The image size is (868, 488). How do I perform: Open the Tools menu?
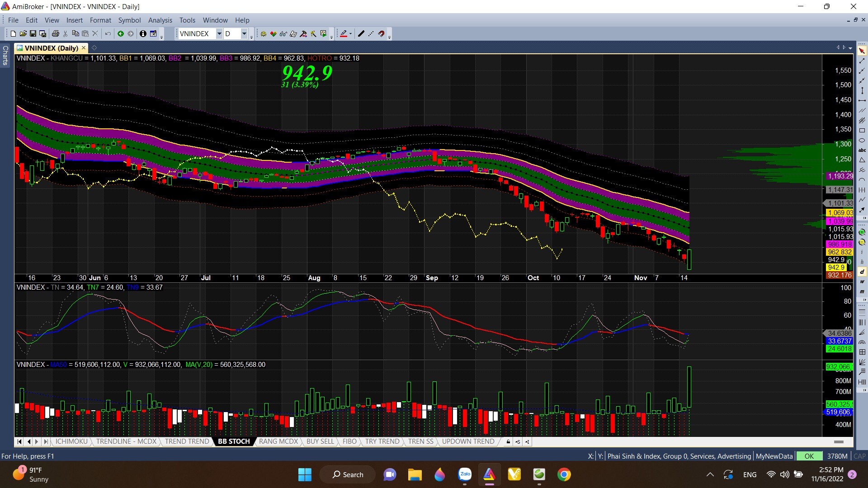[x=187, y=20]
